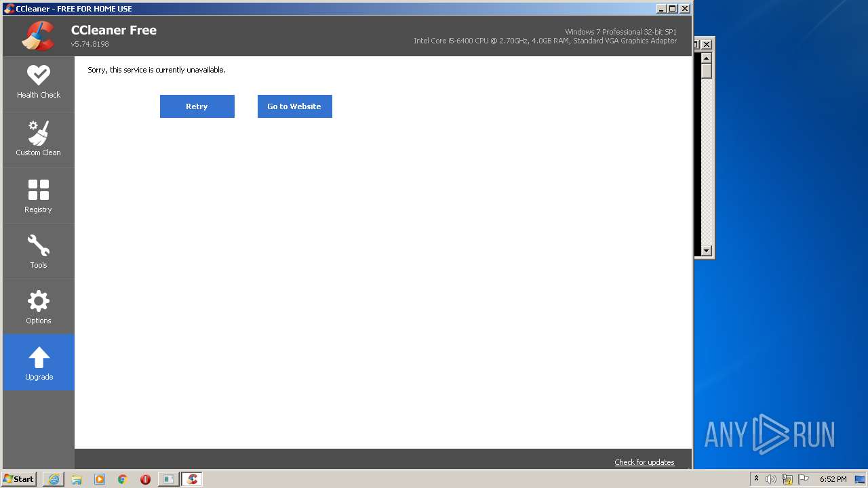Click the version text v5.74.8198
868x488 pixels.
[90, 44]
